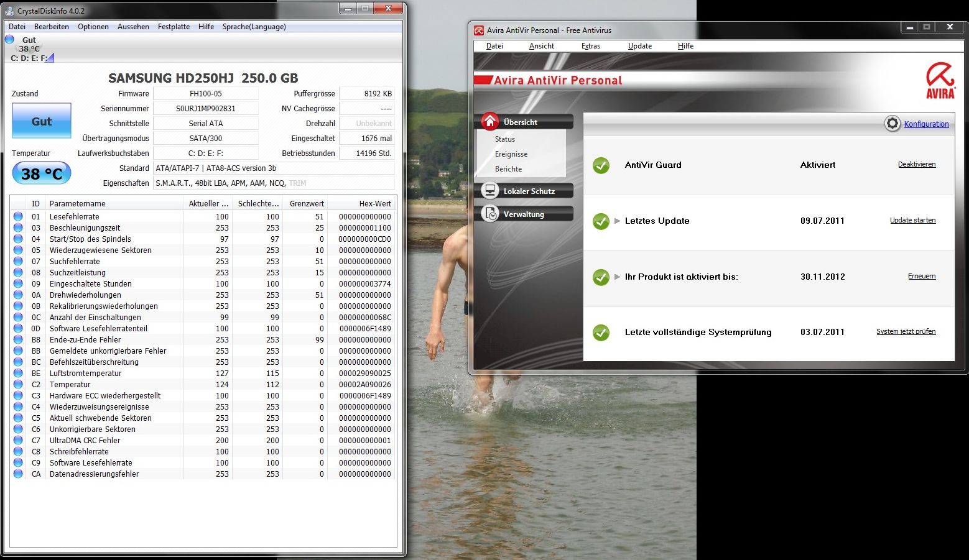
Task: Click the blue status orb for Luftstromtemperatur
Action: (x=18, y=373)
